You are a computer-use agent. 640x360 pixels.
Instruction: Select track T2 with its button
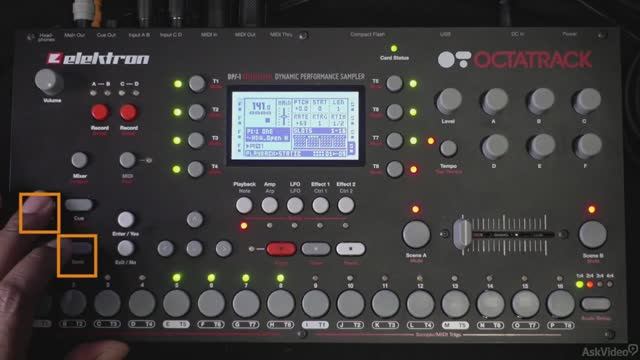pos(196,112)
